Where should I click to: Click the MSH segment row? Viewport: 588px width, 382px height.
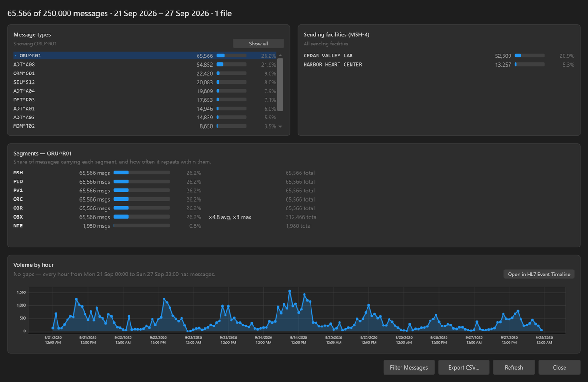point(294,173)
